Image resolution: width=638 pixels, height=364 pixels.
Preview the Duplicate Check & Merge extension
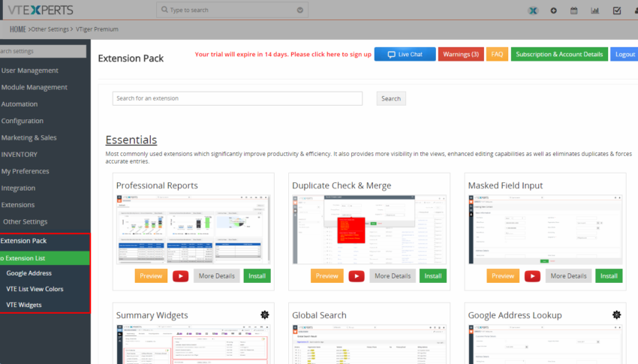(327, 275)
